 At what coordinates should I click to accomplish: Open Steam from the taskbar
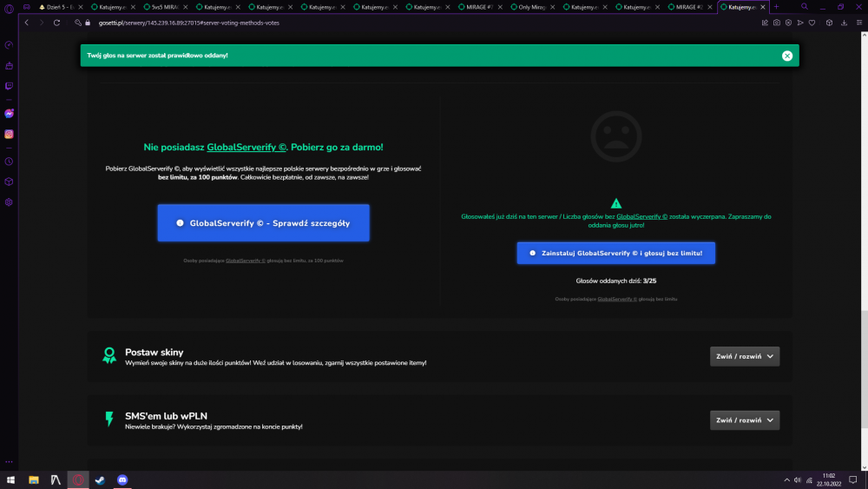[100, 479]
